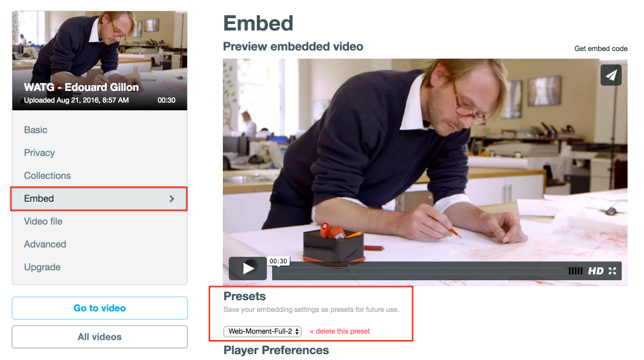The width and height of the screenshot is (644, 360).
Task: Open the Privacy settings tab
Action: pos(39,153)
